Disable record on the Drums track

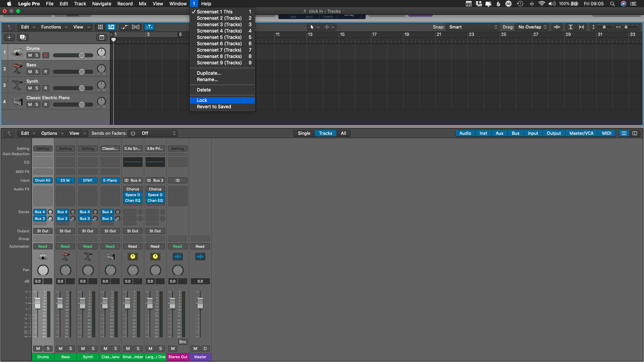pyautogui.click(x=46, y=55)
